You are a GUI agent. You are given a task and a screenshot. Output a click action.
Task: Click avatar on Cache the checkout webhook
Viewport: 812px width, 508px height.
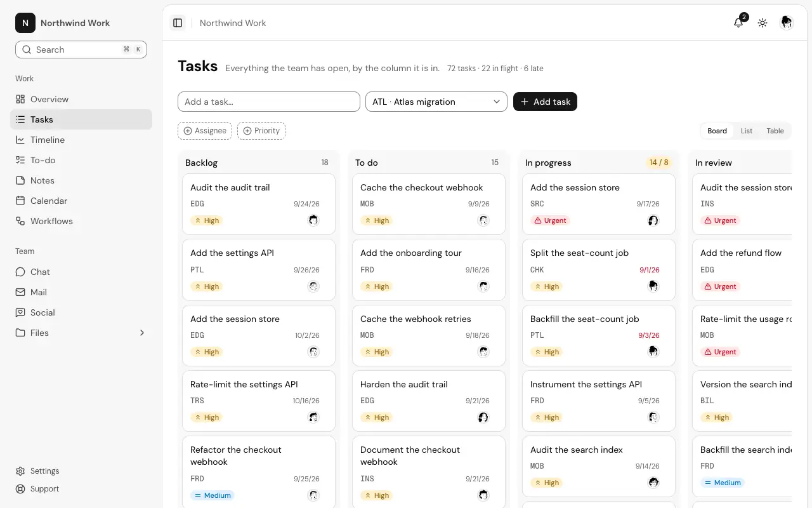483,220
